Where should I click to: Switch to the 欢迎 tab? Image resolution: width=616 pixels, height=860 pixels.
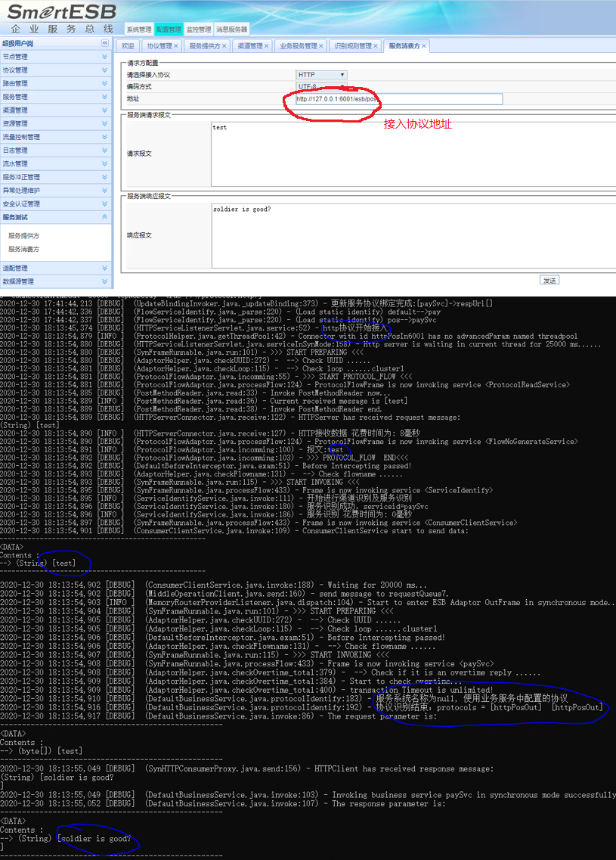(x=128, y=46)
